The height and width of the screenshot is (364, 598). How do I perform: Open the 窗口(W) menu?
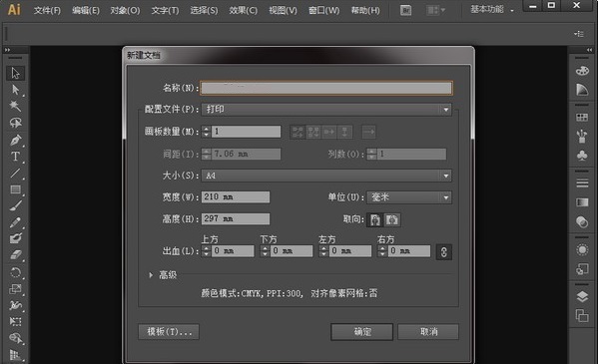point(323,10)
